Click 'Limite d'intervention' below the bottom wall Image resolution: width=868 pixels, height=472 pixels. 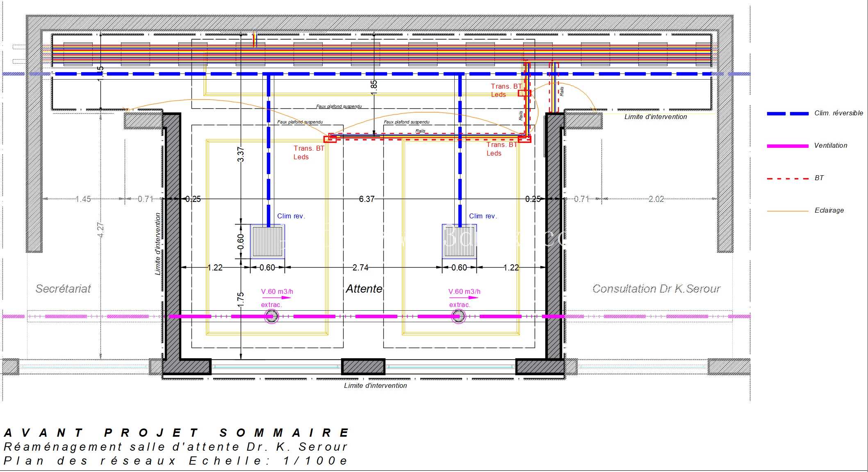(x=376, y=386)
